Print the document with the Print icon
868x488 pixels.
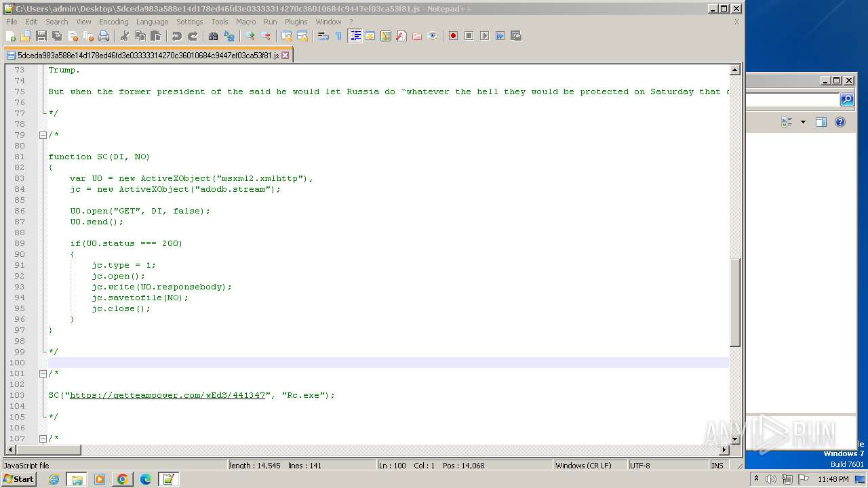pos(104,36)
